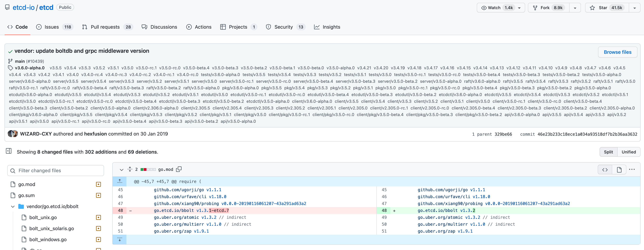Collapse the vendor/go.etcd.io/bbolt folder
Viewport: 644px width, 250px height.
(x=13, y=207)
